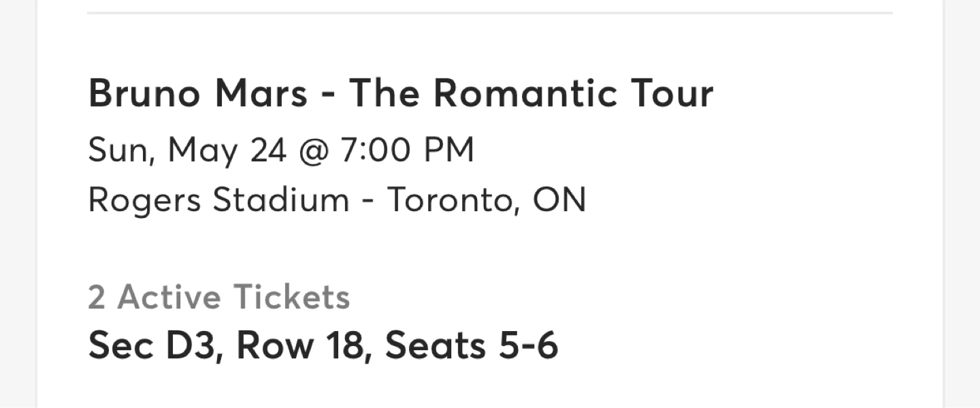Click the horizontal divider above the event
The height and width of the screenshot is (408, 980).
click(x=490, y=12)
